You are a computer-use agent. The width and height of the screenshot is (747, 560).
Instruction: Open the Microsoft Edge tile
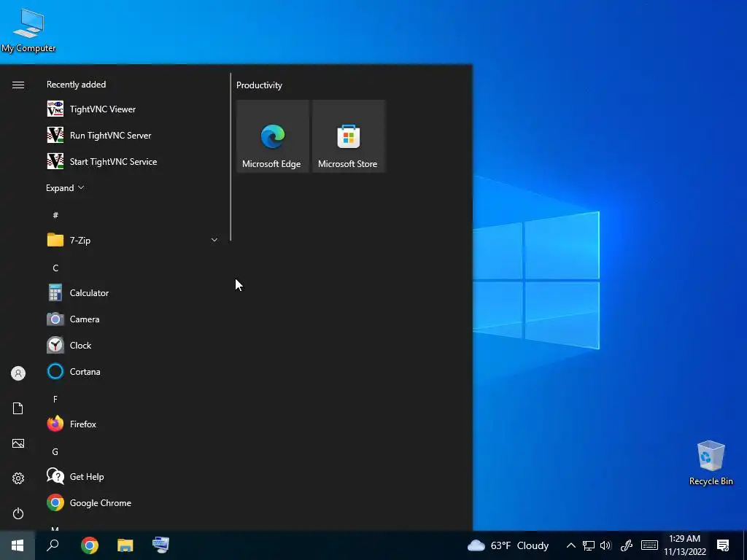point(273,136)
